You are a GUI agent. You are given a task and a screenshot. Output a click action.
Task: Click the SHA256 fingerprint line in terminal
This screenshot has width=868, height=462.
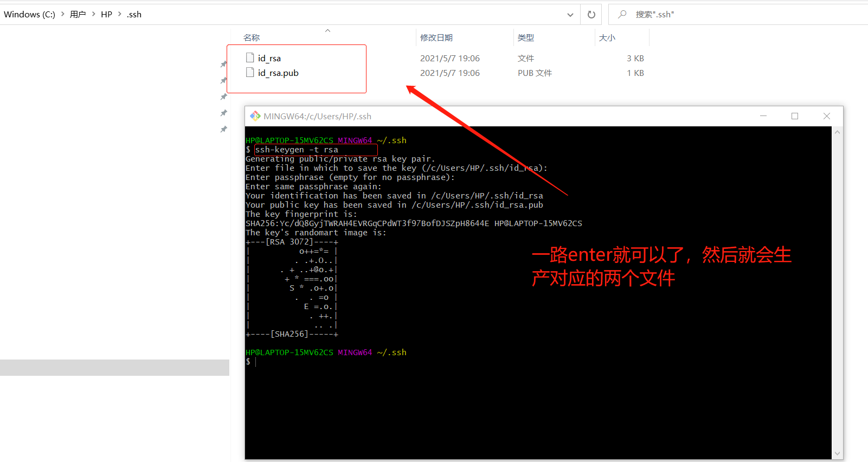coord(414,223)
